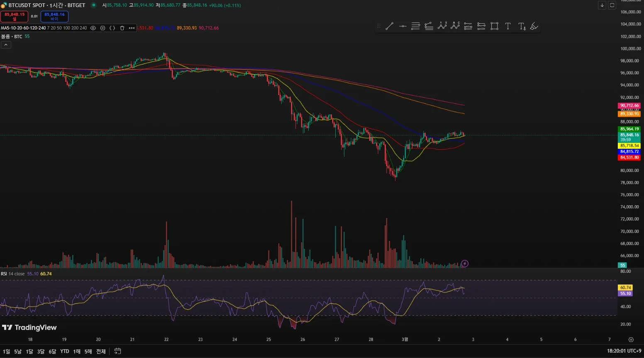Screen dimensions: 644x358
Task: Click the BTCUSDT coin logo icon
Action: [x=3, y=5]
